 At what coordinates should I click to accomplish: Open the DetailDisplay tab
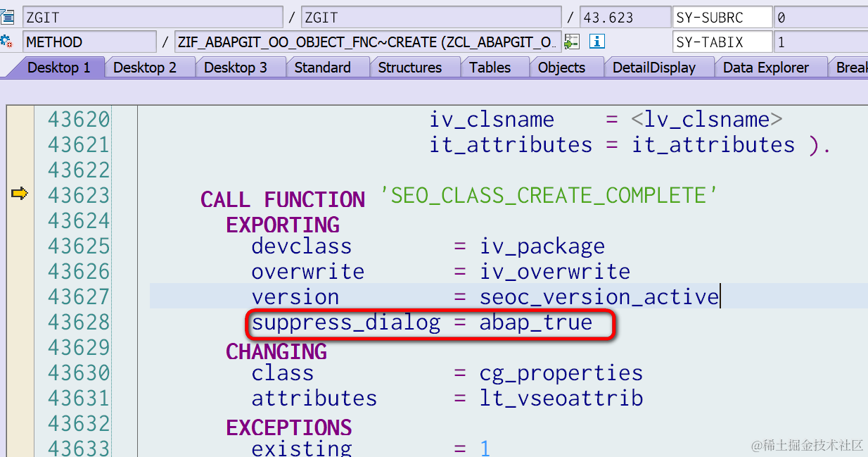(654, 68)
